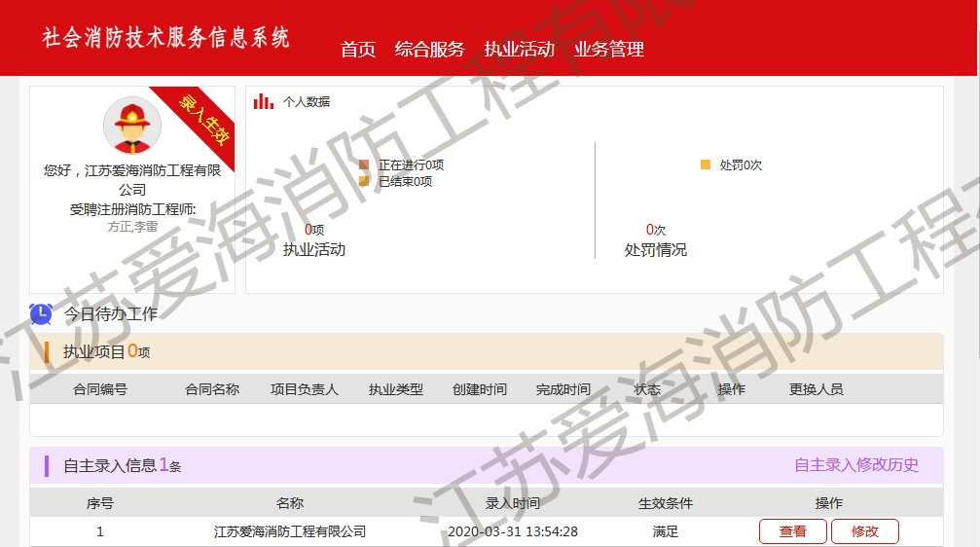Open the 首页 menu item
980x547 pixels.
(x=357, y=50)
